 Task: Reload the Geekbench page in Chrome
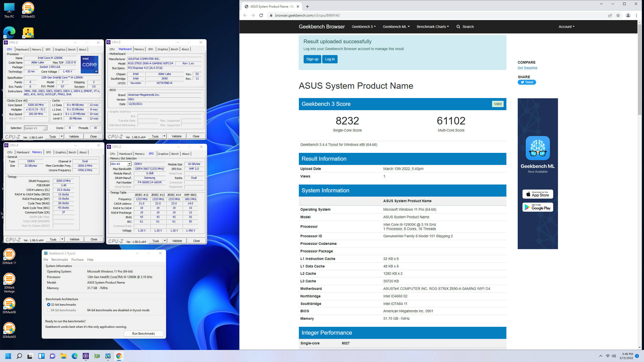coord(261,15)
